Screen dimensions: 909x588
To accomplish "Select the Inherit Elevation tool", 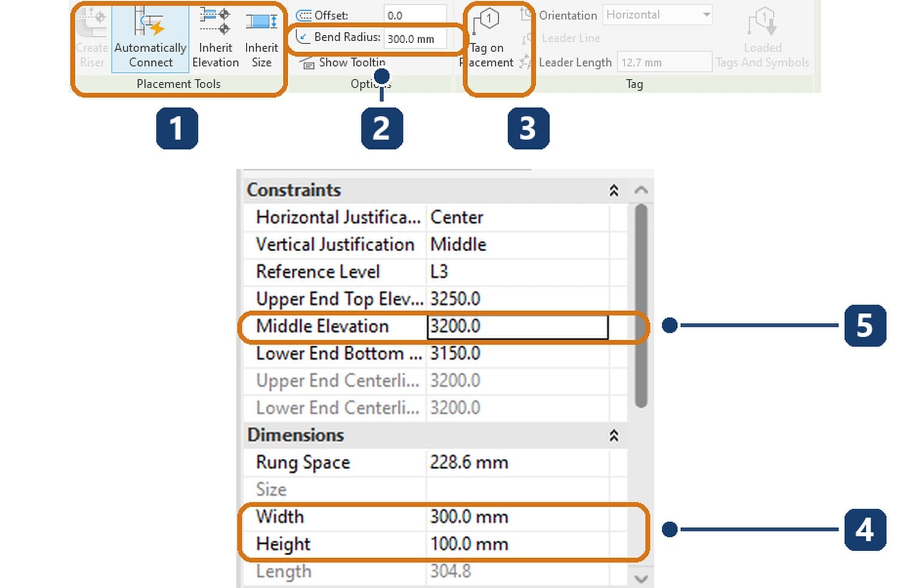I will pyautogui.click(x=215, y=37).
